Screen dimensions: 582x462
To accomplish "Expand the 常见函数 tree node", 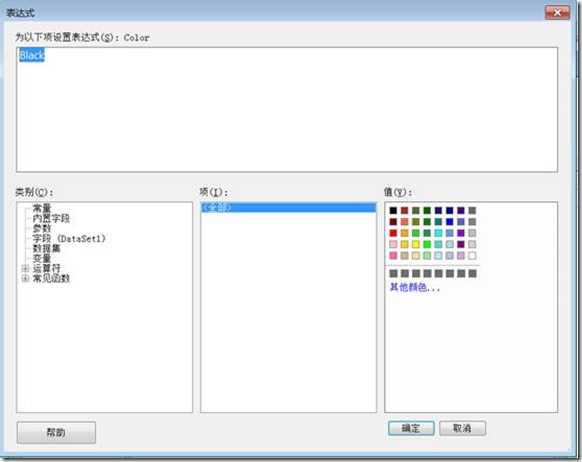I will (25, 278).
